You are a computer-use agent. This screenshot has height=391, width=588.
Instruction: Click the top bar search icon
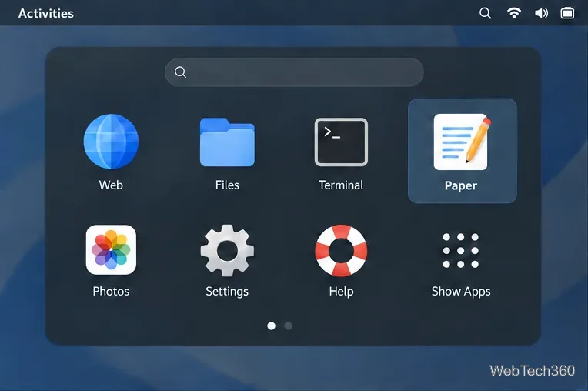coord(485,14)
